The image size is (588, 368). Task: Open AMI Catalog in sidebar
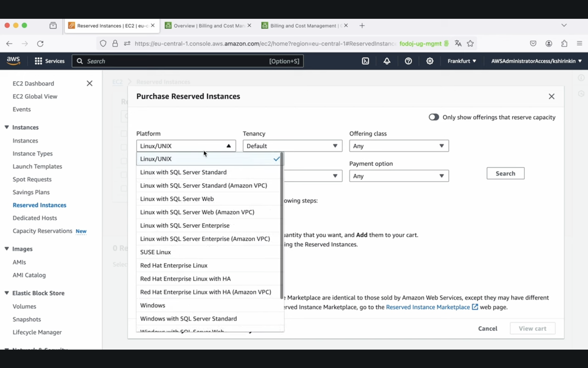click(x=29, y=275)
